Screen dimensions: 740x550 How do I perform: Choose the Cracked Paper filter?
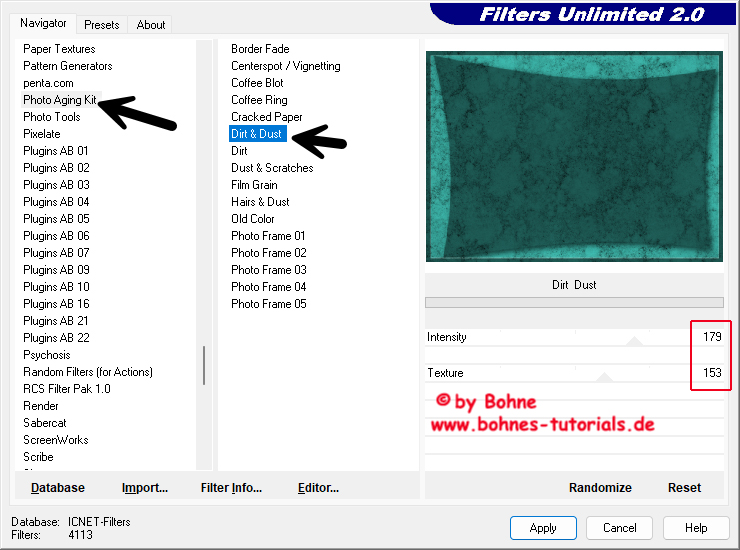click(x=267, y=117)
